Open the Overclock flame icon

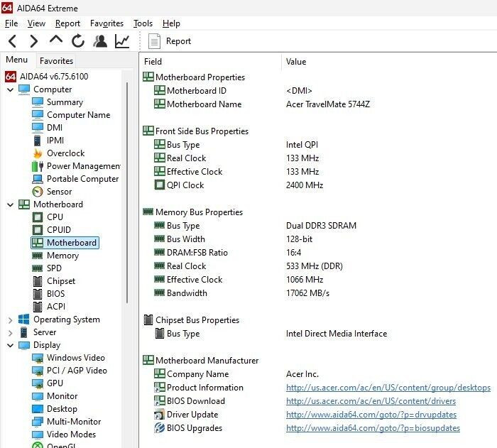pyautogui.click(x=38, y=153)
